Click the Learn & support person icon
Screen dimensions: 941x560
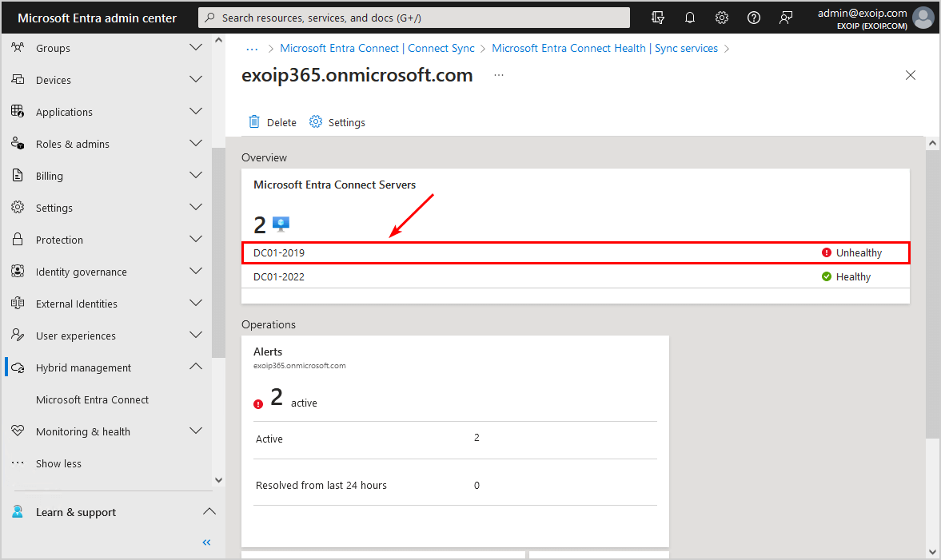tap(18, 511)
